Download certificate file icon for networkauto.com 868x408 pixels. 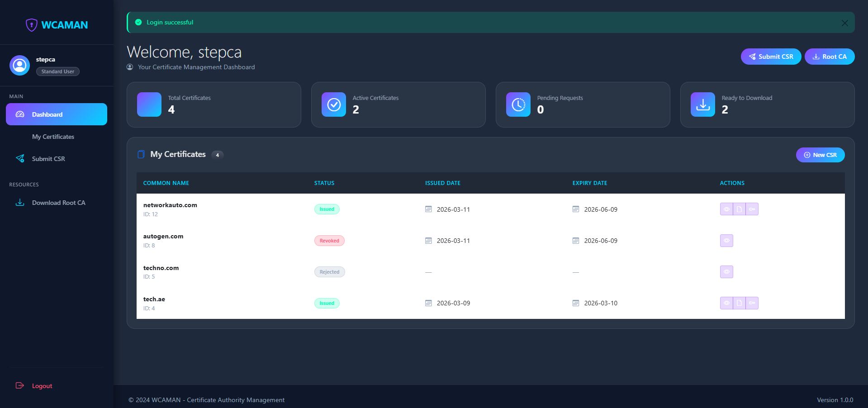coord(739,209)
